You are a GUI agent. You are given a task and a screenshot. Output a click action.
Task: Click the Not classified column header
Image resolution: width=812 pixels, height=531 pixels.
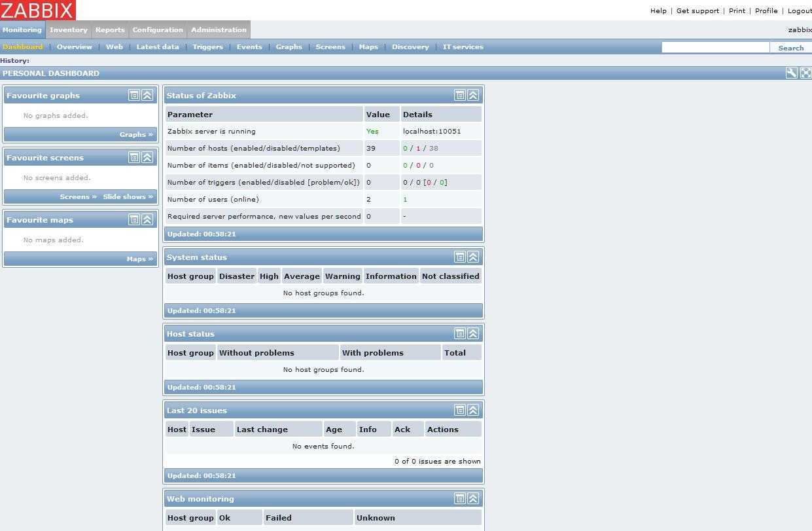(x=450, y=276)
